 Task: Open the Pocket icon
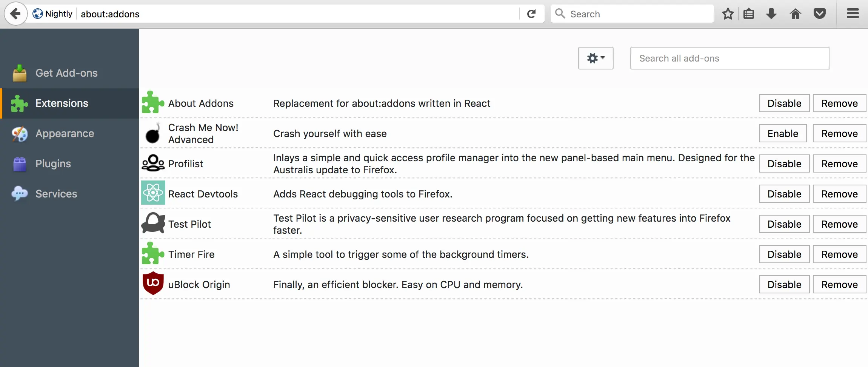click(x=819, y=14)
